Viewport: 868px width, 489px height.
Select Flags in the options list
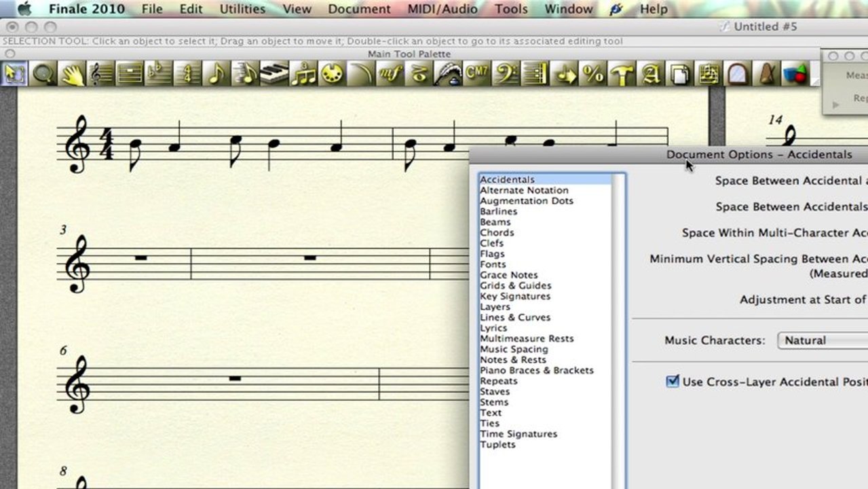pos(492,253)
